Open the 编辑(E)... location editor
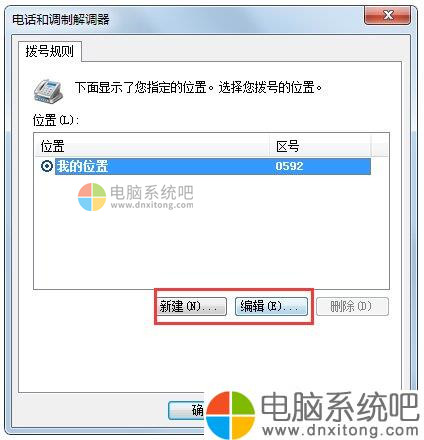The height and width of the screenshot is (440, 424). tap(271, 306)
